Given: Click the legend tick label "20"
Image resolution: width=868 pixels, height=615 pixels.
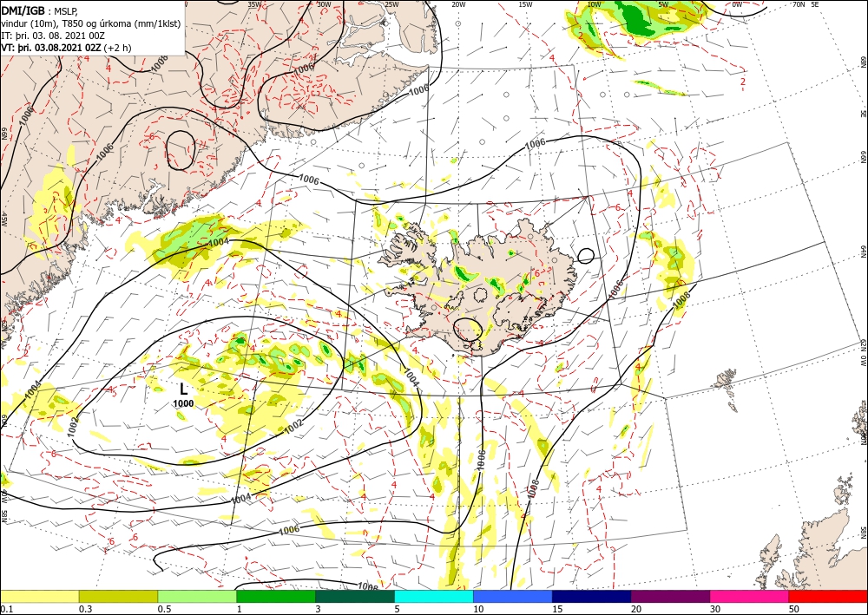Looking at the screenshot, I should click(x=636, y=609).
